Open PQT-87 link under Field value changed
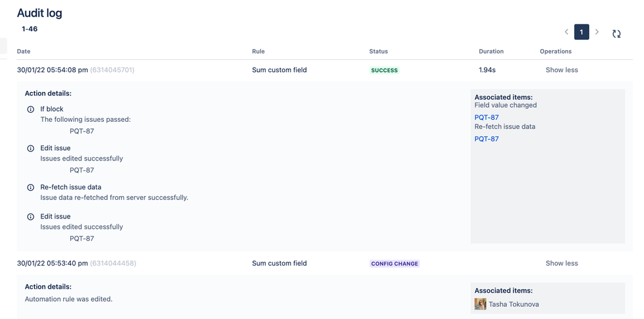The height and width of the screenshot is (319, 644). click(487, 118)
